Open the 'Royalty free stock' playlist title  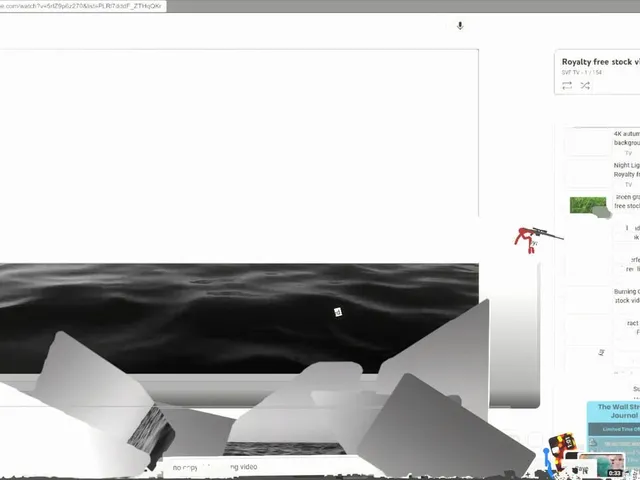pyautogui.click(x=600, y=62)
